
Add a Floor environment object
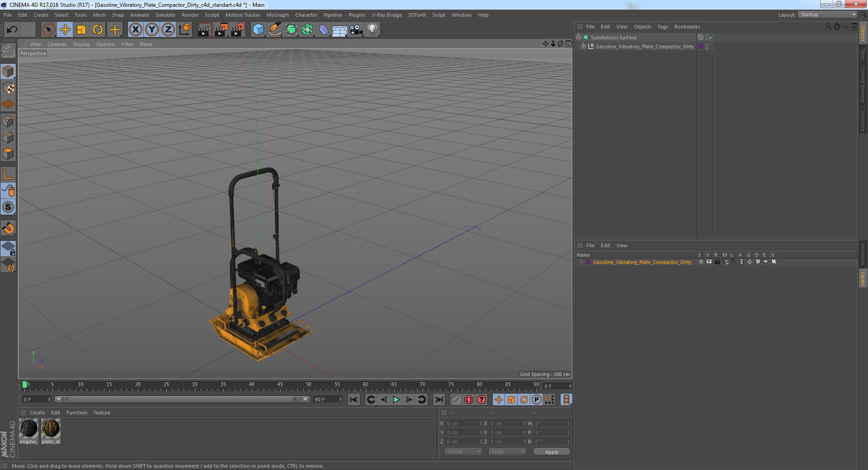click(x=340, y=30)
